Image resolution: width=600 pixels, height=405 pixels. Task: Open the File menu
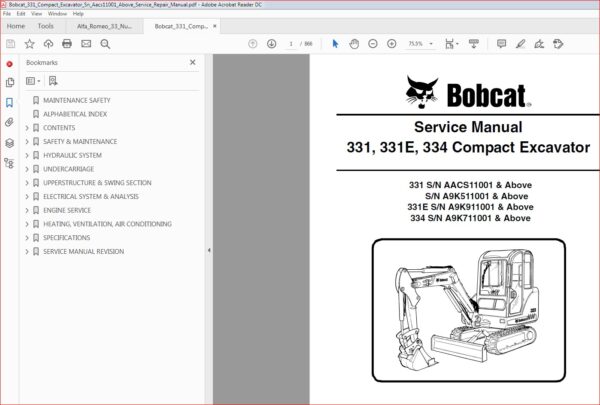pyautogui.click(x=7, y=14)
